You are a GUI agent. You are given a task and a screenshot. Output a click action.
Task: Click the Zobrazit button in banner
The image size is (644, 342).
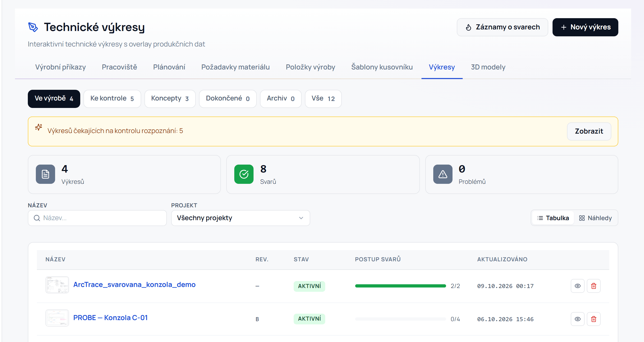589,131
